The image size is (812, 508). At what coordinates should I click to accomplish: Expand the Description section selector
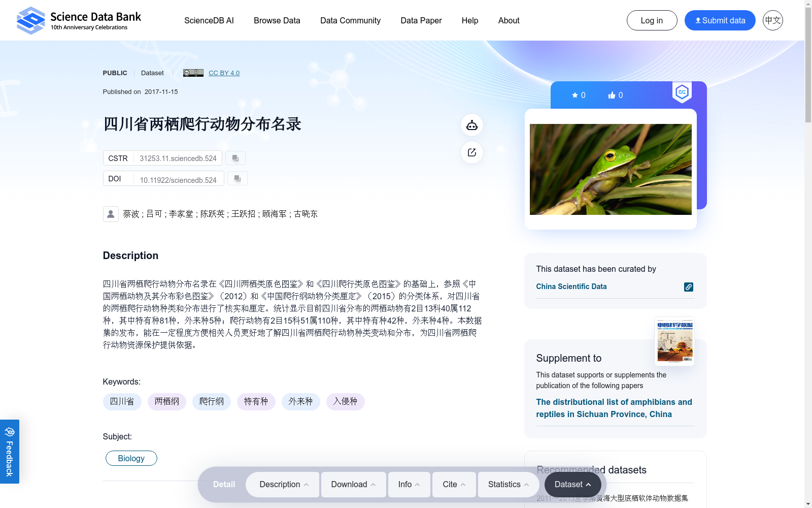pyautogui.click(x=283, y=485)
